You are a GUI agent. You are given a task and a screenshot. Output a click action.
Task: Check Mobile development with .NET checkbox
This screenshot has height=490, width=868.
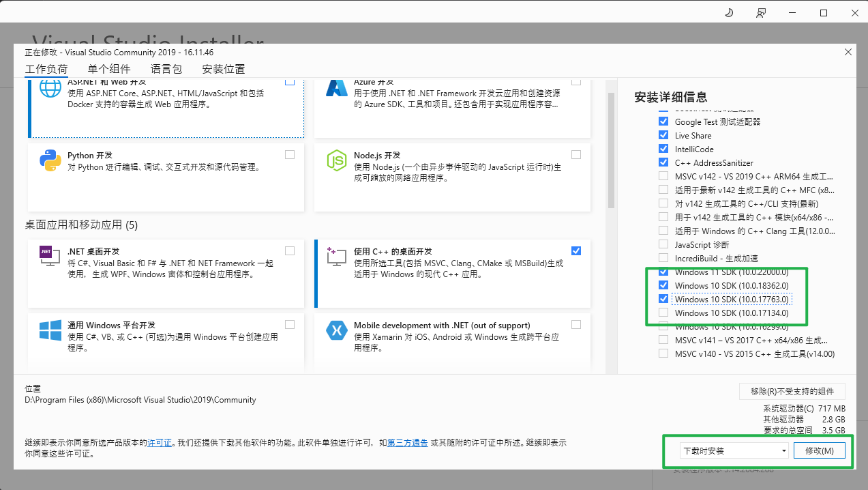(576, 325)
